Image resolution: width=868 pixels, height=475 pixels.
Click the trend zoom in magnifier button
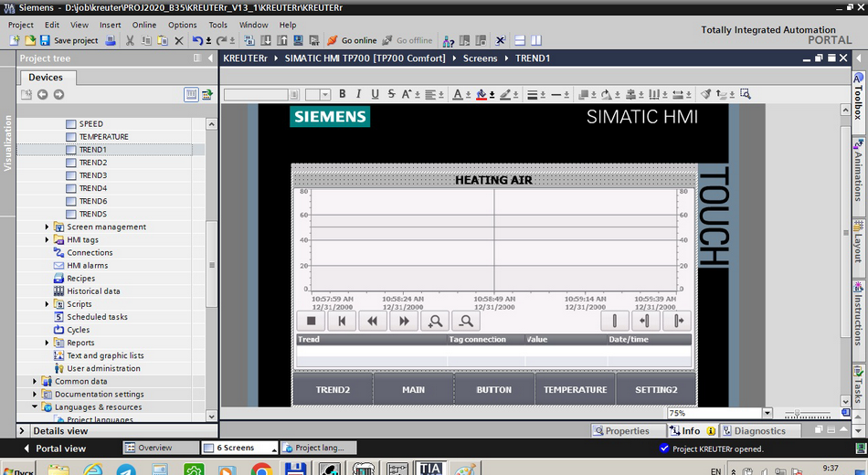coord(436,321)
